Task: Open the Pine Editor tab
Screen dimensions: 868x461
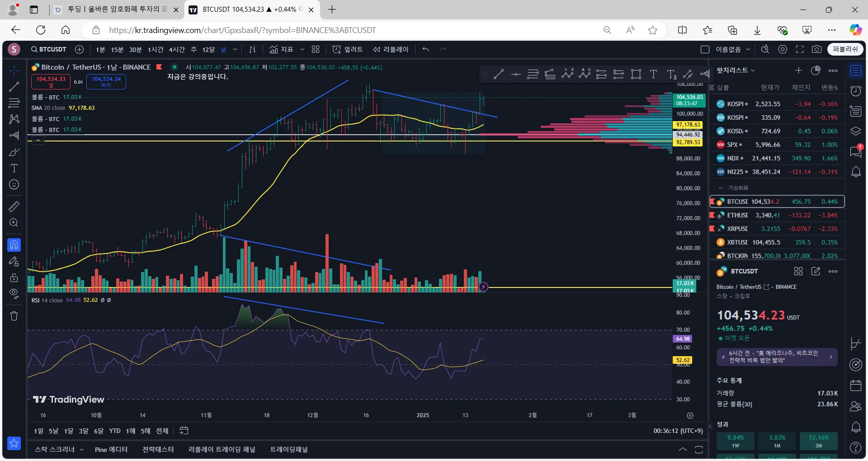Action: tap(111, 450)
